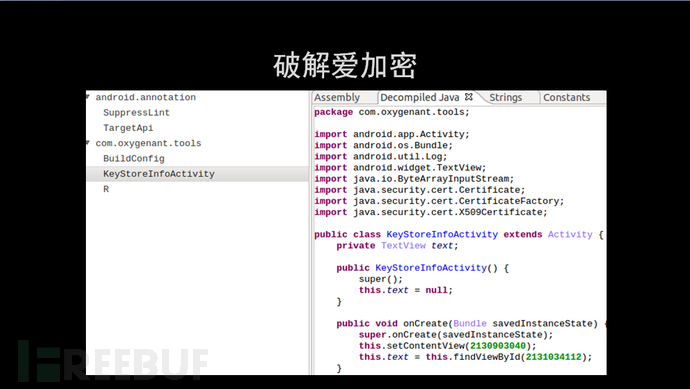Open the BuildConfig class

pyautogui.click(x=134, y=159)
